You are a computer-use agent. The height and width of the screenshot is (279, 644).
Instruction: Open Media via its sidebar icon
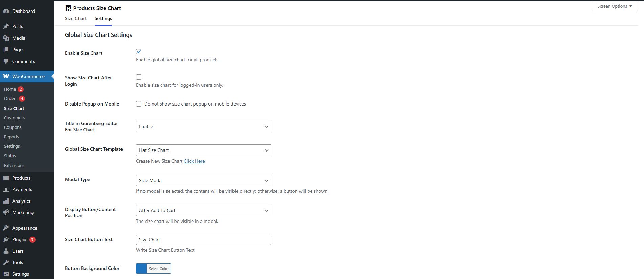(x=6, y=38)
